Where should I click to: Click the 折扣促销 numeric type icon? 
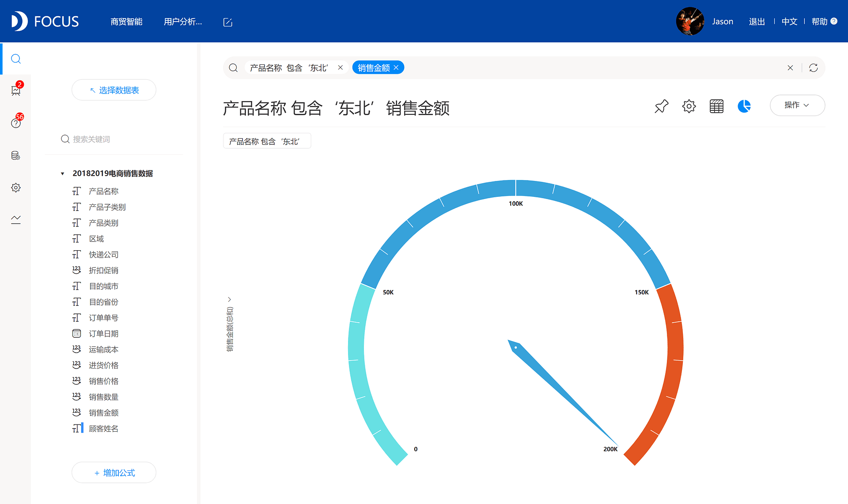[76, 270]
